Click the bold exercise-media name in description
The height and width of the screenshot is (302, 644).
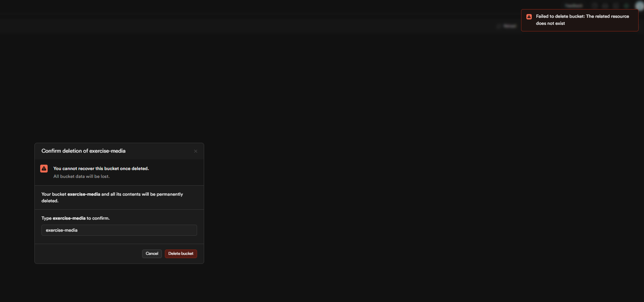84,194
